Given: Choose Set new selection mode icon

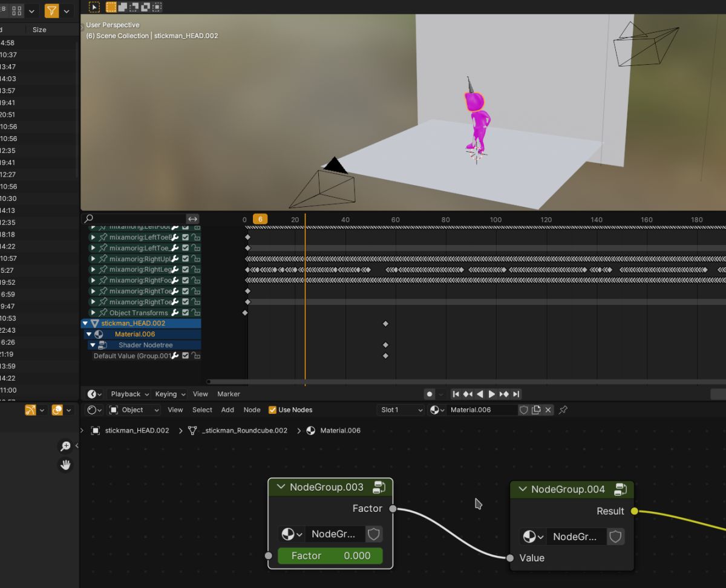Looking at the screenshot, I should coord(111,7).
